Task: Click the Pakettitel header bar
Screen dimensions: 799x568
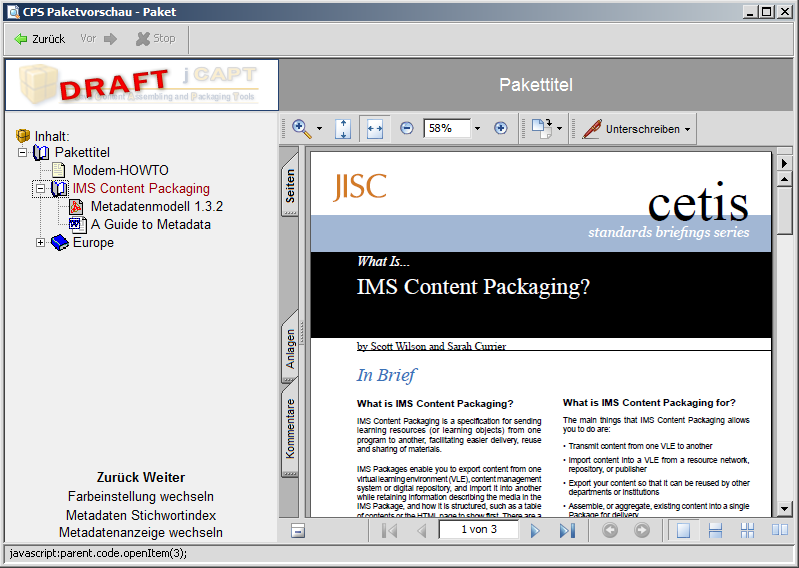Action: click(536, 85)
